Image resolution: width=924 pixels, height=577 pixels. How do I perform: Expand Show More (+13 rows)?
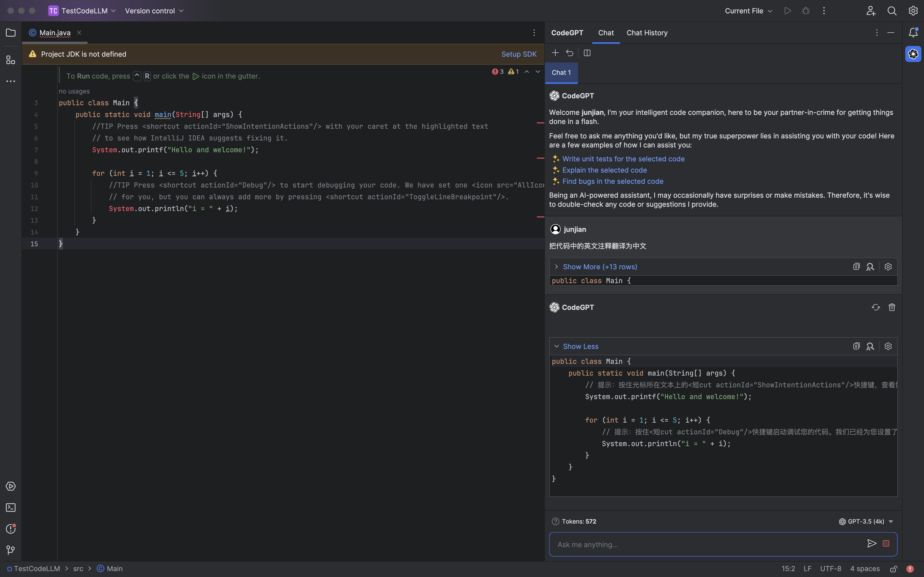click(x=599, y=267)
